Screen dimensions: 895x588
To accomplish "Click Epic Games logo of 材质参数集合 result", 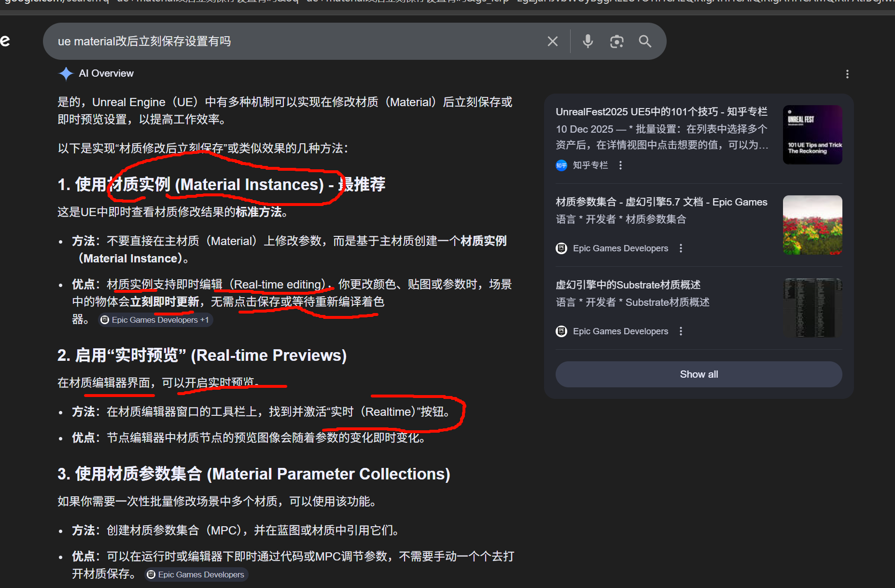I will coord(561,248).
